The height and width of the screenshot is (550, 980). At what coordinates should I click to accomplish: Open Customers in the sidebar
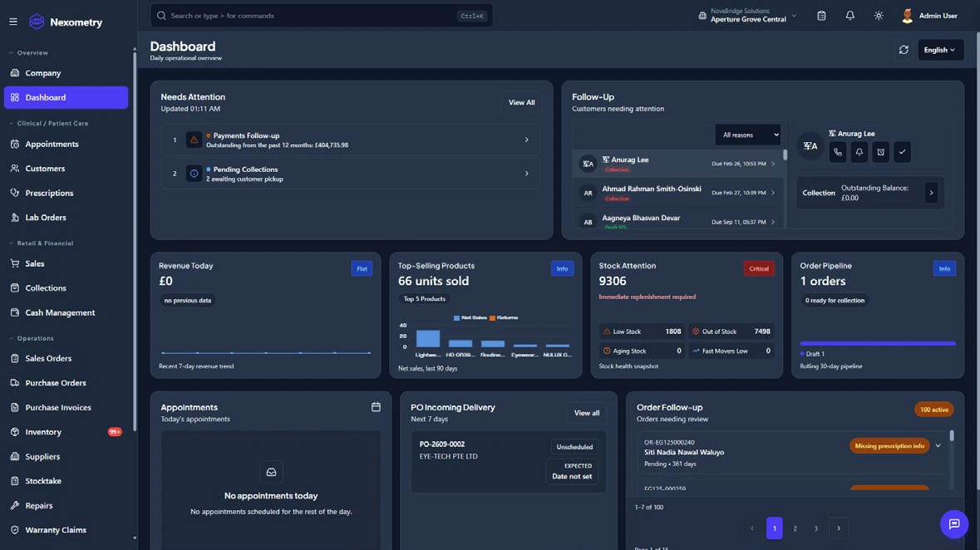pyautogui.click(x=66, y=169)
